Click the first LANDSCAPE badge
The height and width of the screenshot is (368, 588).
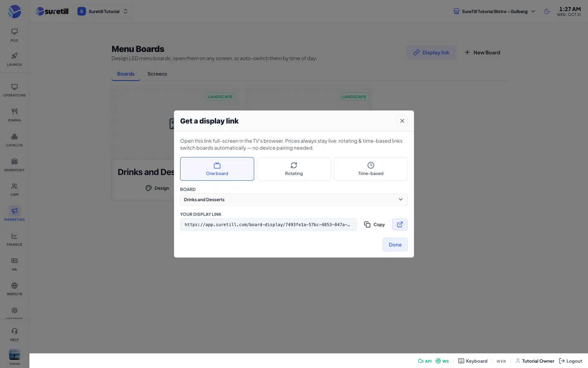click(x=220, y=97)
